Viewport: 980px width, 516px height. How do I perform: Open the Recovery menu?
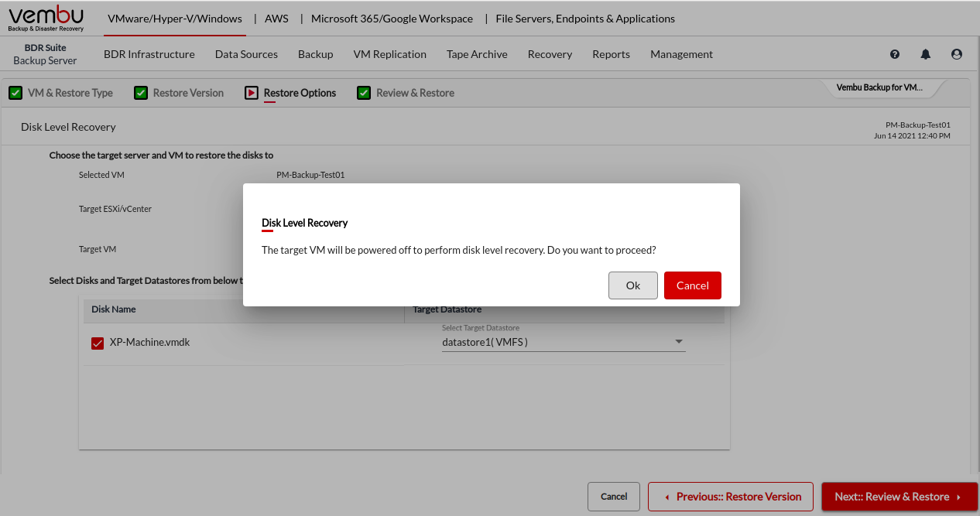550,54
